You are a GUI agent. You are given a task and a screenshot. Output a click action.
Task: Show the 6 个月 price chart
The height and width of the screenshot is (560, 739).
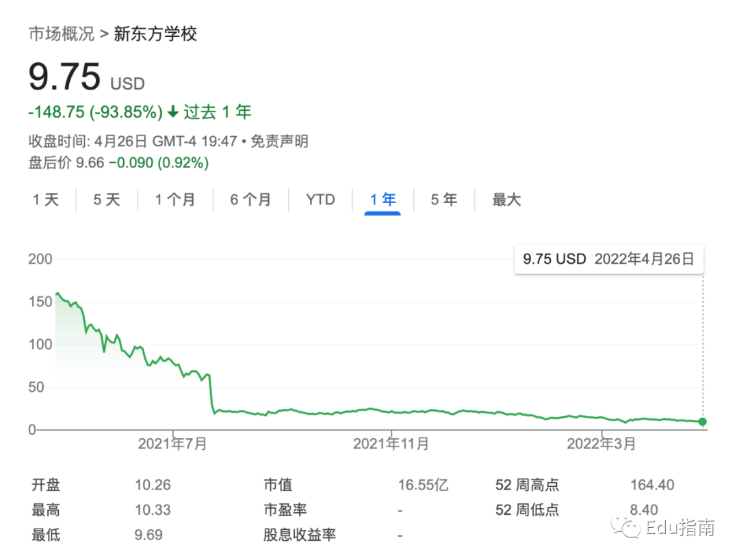click(x=250, y=200)
